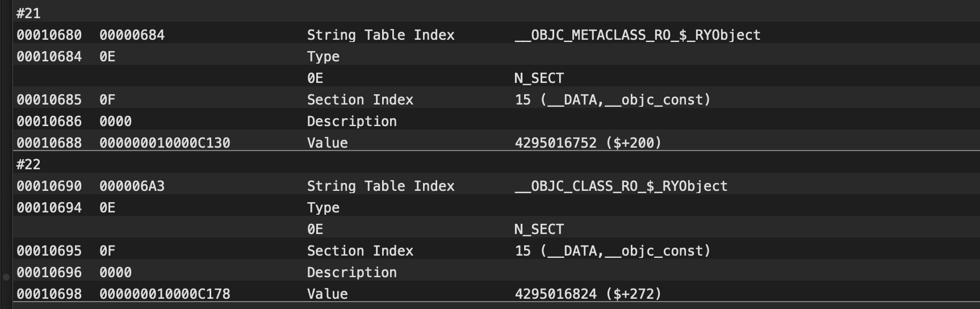Select the Type label at offset 00010694
The image size is (980, 309).
[323, 208]
